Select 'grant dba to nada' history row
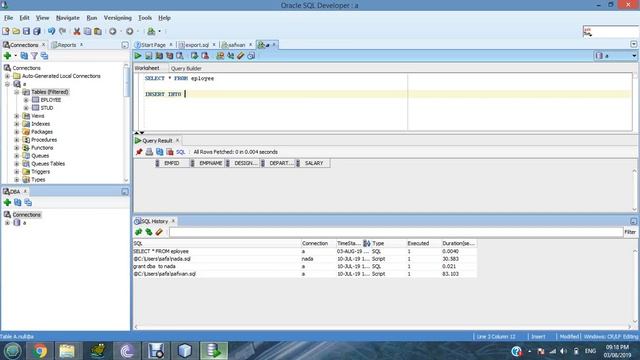Screen dimensions: 640x360 point(305,266)
